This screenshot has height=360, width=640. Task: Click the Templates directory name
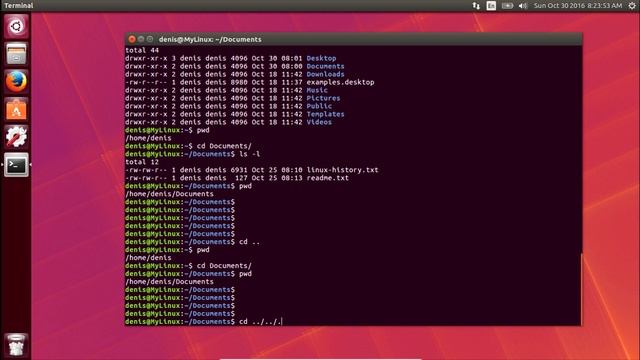coord(325,114)
